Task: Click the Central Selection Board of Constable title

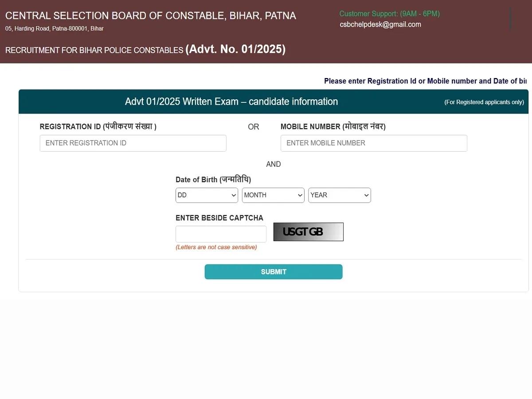Action: [x=151, y=16]
